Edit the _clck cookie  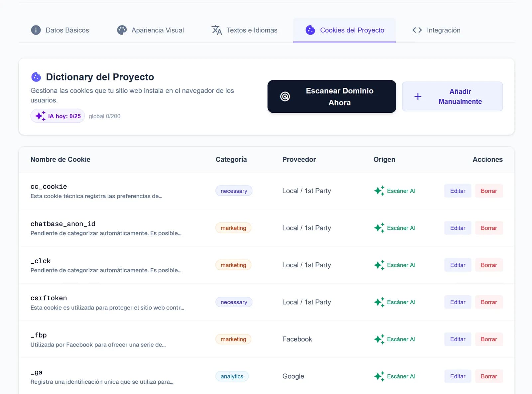458,265
